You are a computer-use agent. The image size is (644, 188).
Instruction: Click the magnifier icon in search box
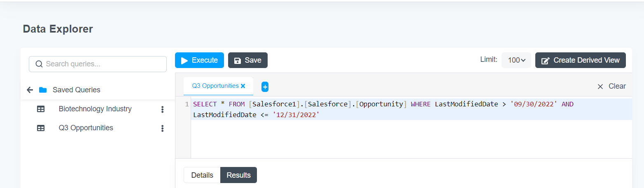pyautogui.click(x=39, y=64)
